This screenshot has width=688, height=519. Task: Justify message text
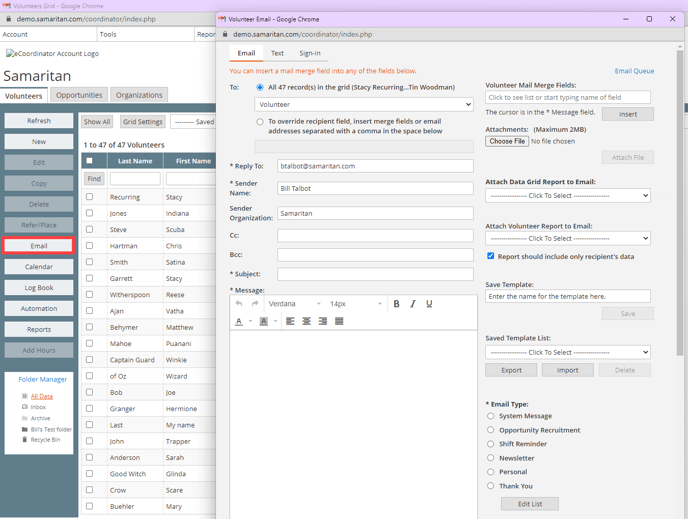coord(339,321)
